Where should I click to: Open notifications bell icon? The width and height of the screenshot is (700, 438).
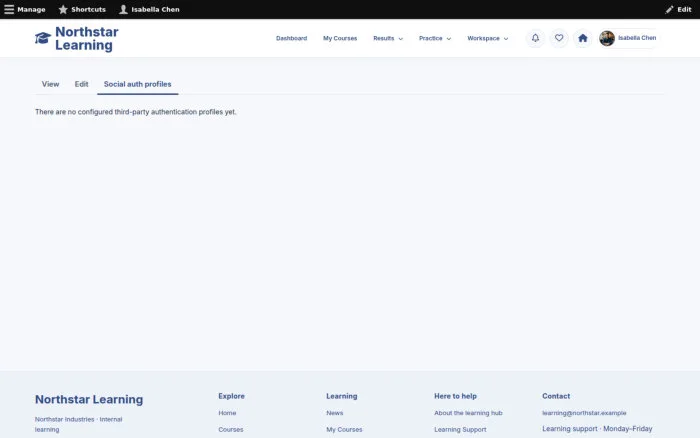click(x=535, y=38)
